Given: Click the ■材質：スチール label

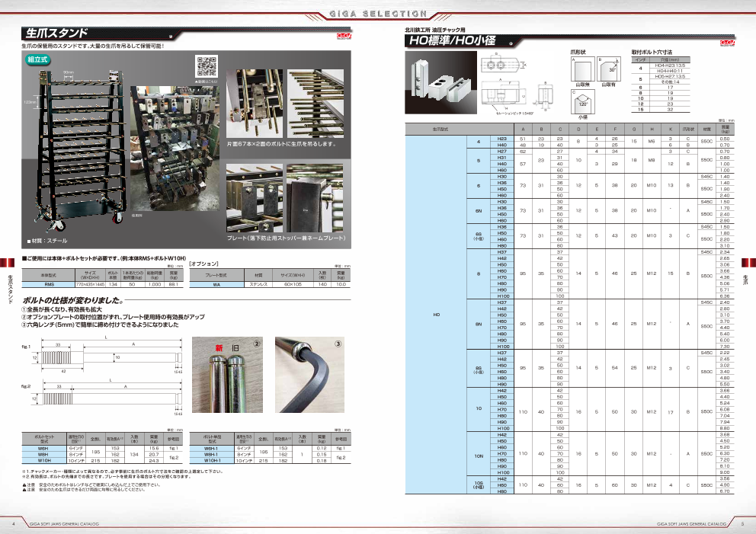Looking at the screenshot, I should coord(47,241).
